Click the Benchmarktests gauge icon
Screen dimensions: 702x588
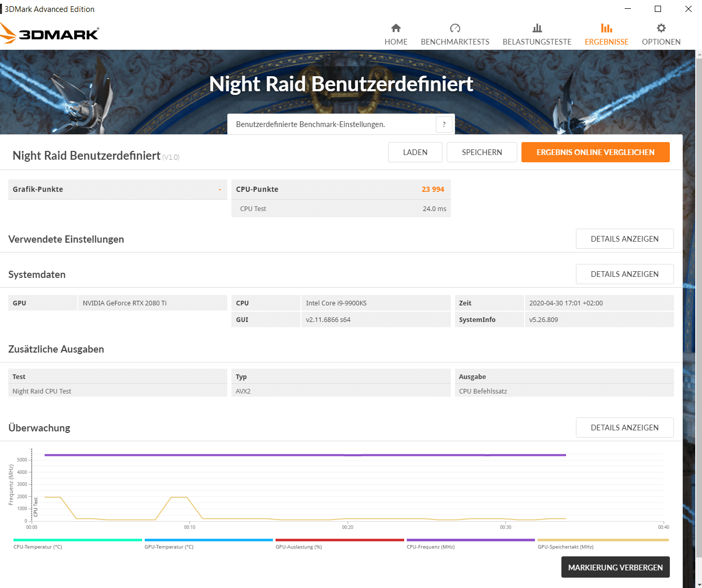[x=455, y=28]
